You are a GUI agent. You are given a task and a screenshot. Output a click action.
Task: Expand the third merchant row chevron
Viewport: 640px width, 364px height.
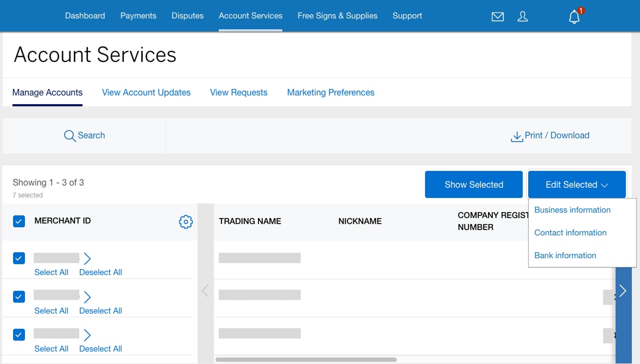[87, 335]
